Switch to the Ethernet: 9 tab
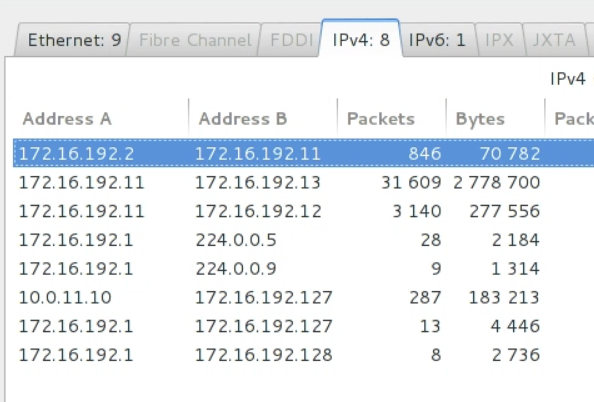 click(74, 40)
